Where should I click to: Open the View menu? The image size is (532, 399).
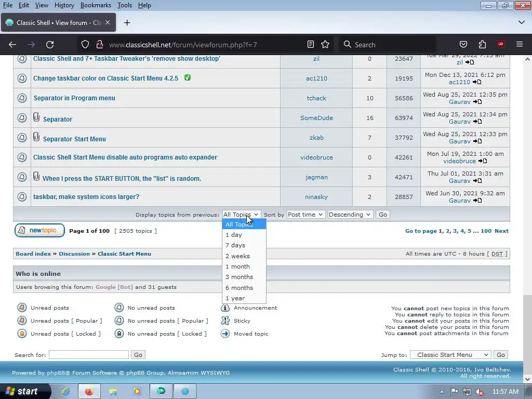click(x=42, y=5)
